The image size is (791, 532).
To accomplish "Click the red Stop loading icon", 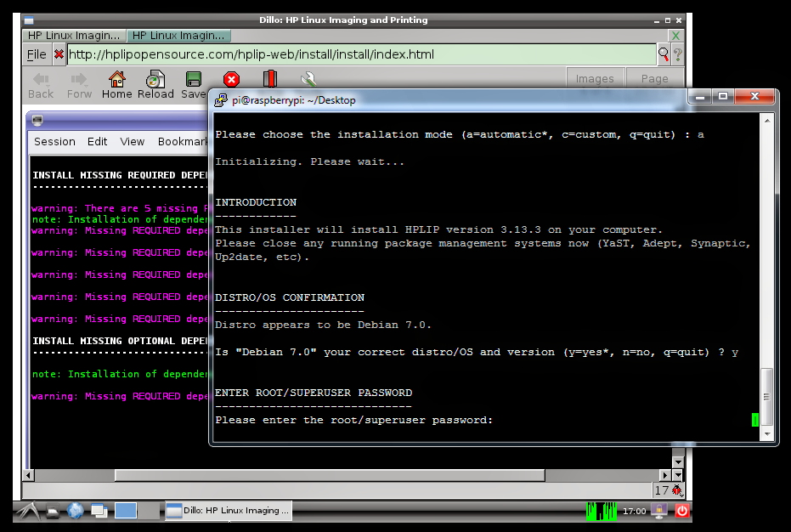I will point(230,80).
